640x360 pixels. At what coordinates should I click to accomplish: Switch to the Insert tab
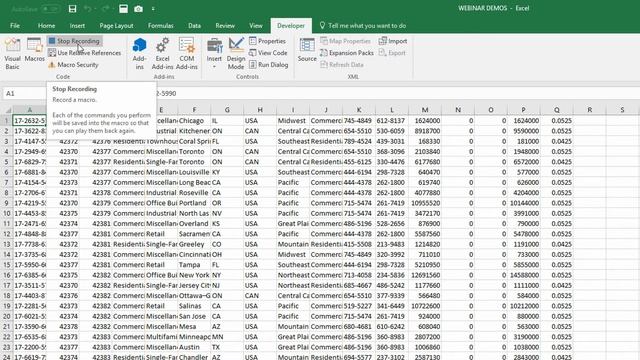(77, 25)
